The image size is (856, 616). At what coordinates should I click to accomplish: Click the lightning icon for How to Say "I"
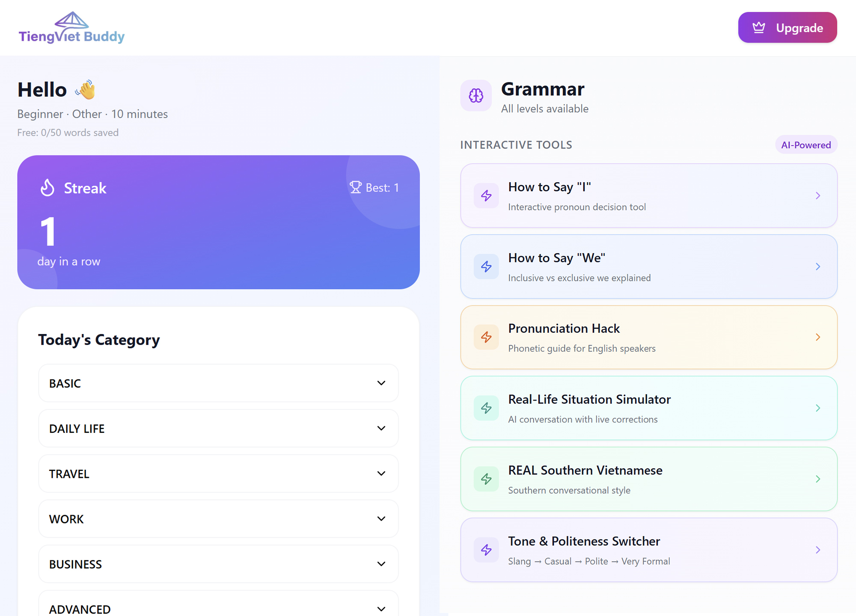[486, 195]
